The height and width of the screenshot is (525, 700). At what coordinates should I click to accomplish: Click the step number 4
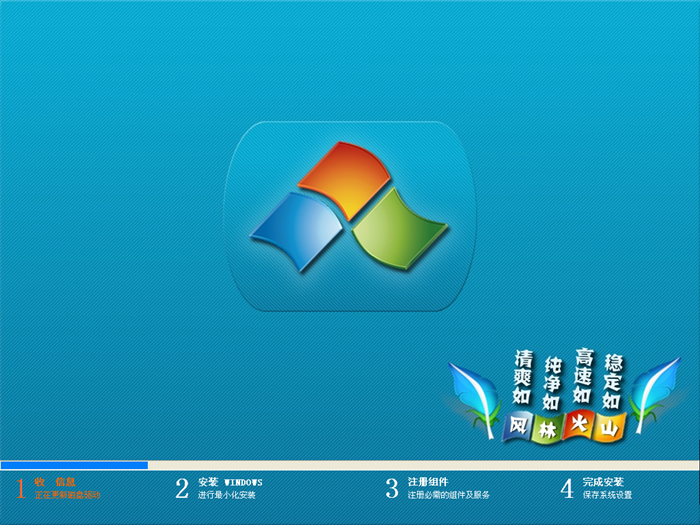tap(567, 488)
